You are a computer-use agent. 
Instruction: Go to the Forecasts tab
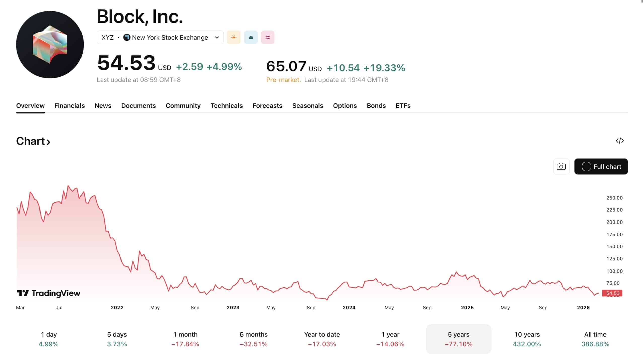click(267, 106)
